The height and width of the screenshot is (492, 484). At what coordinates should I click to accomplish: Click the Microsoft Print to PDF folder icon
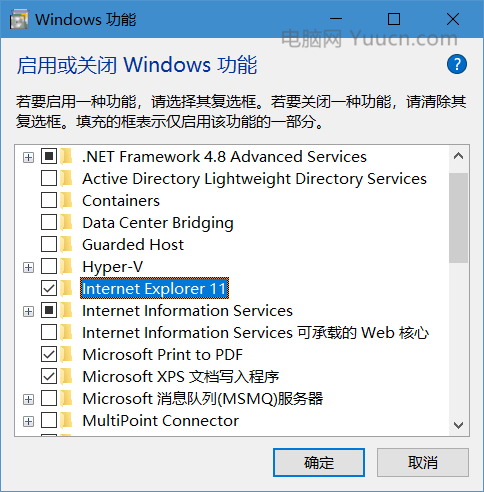67,355
